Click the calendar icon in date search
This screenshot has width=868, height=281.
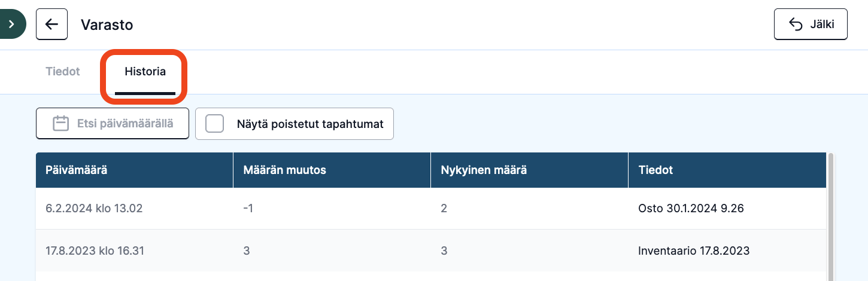pyautogui.click(x=60, y=124)
